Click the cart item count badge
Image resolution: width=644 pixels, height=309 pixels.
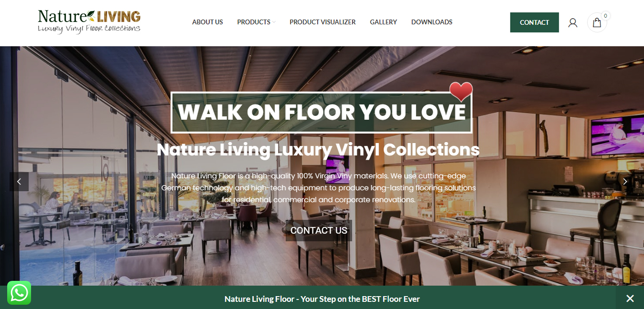(x=605, y=16)
